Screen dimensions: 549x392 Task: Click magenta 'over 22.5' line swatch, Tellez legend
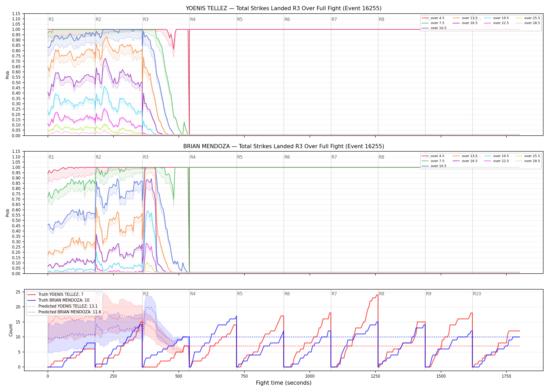tap(487, 23)
